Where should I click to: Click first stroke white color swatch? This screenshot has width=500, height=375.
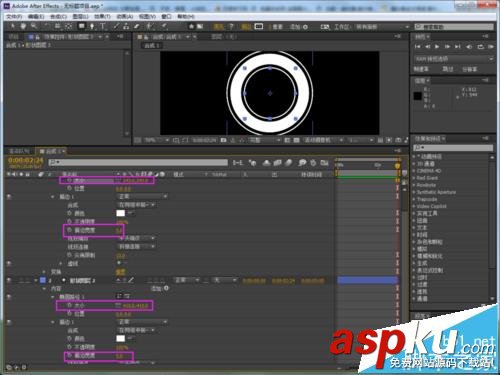coord(120,213)
